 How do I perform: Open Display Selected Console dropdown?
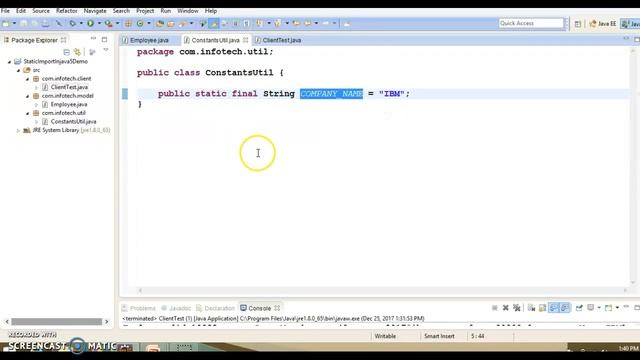[599, 307]
